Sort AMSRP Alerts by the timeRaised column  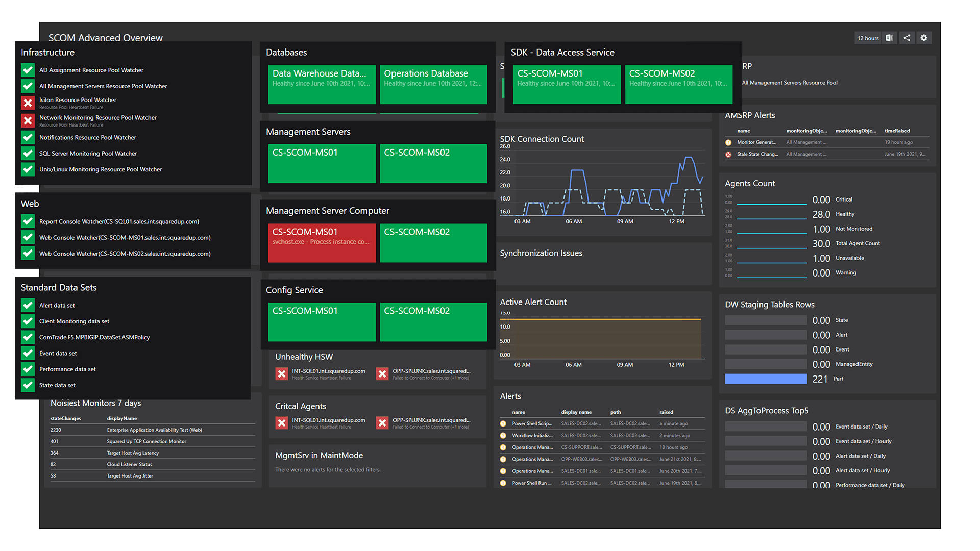[x=897, y=131]
